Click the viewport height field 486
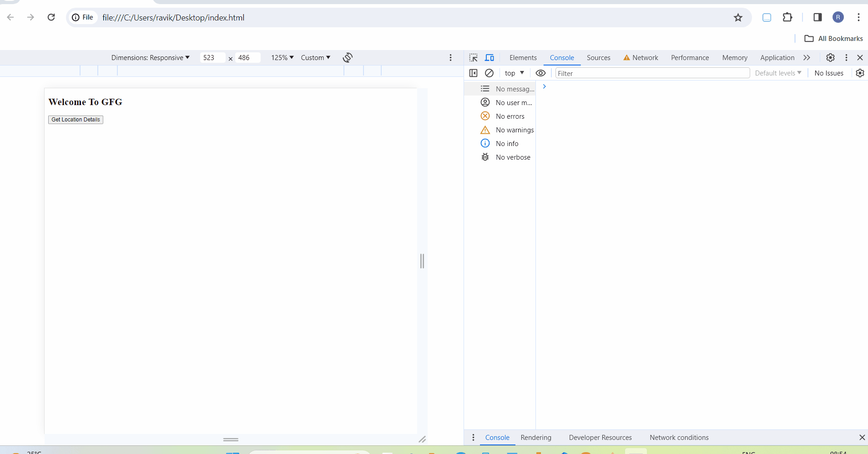The image size is (868, 454). pyautogui.click(x=248, y=58)
